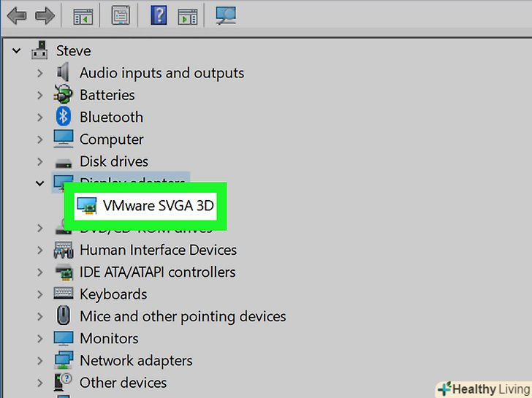Expand the Disk drives node
This screenshot has width=532, height=398.
41,161
